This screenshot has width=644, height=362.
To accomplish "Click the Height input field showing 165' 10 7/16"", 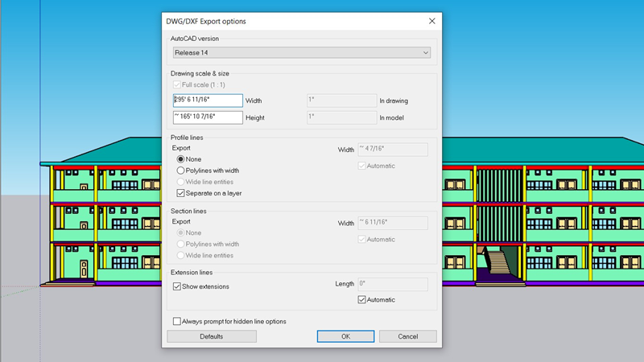I will coord(208,117).
